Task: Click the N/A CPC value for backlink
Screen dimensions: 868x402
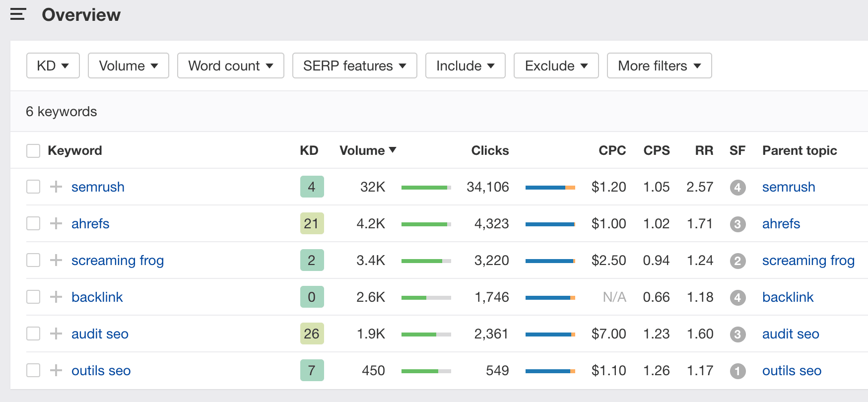Action: [614, 297]
